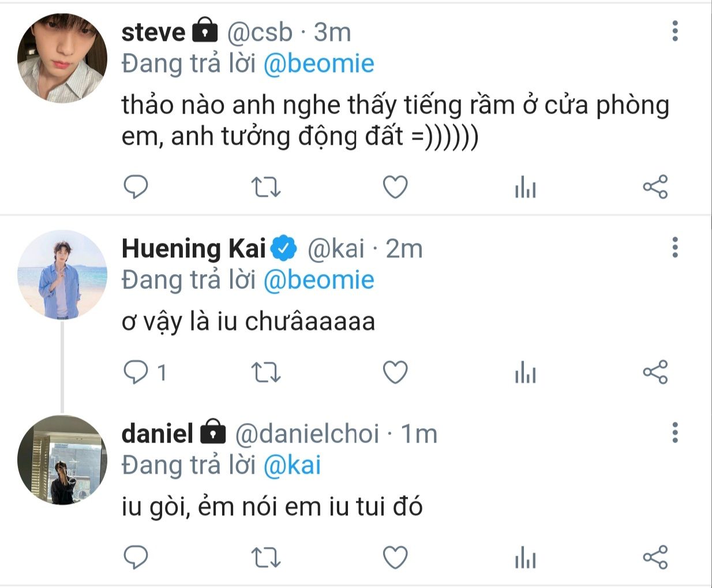This screenshot has width=712, height=588.
Task: Share Huening Kai's tweet
Action: click(655, 372)
